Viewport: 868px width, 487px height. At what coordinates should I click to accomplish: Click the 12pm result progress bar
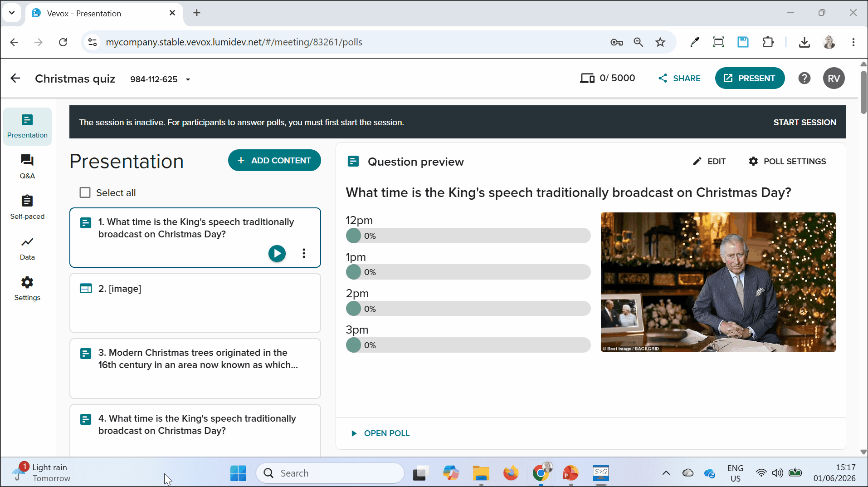(468, 236)
